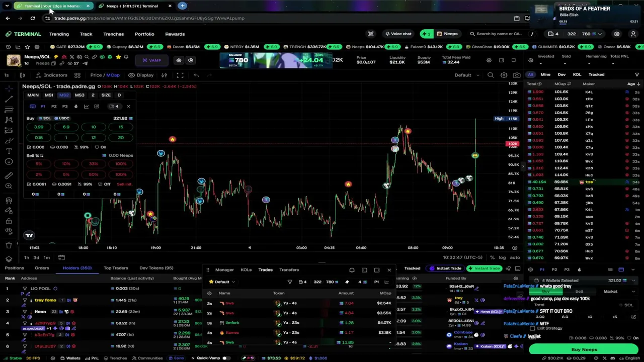The height and width of the screenshot is (362, 644).
Task: Buy with the 3.99 amount button
Action: pos(39,127)
